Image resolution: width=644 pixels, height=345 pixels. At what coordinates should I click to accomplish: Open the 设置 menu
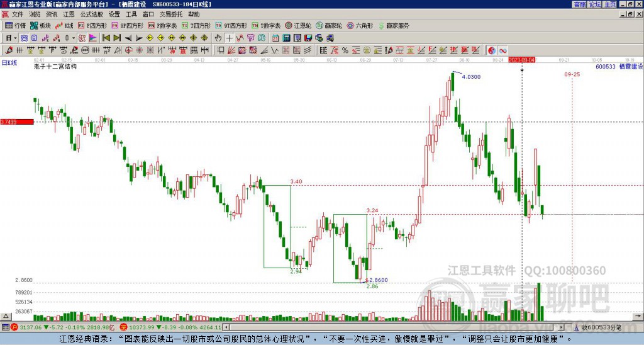114,14
